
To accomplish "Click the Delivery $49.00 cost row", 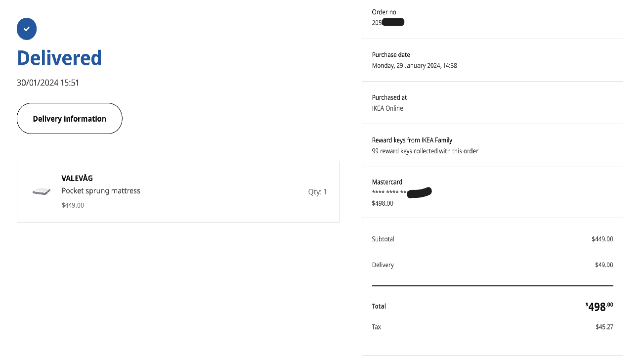I will 492,265.
